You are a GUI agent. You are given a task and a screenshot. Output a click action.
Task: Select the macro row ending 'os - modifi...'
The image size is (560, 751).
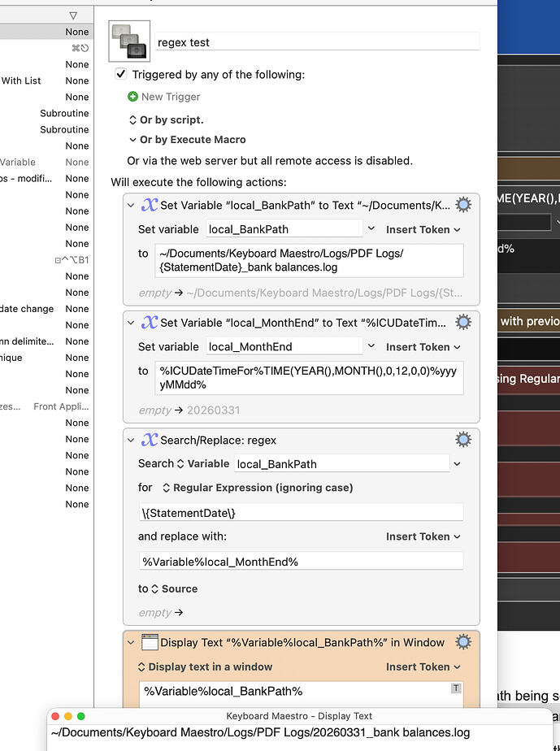(x=46, y=179)
